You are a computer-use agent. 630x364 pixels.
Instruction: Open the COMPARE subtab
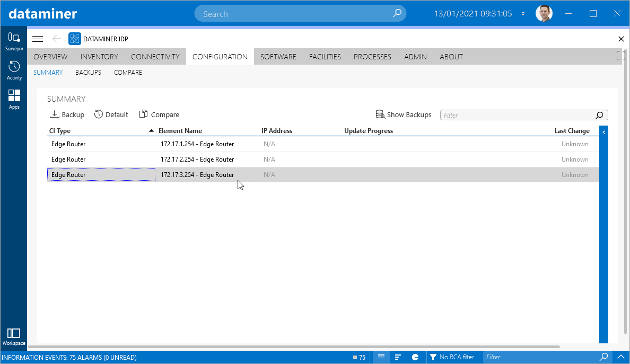(128, 72)
